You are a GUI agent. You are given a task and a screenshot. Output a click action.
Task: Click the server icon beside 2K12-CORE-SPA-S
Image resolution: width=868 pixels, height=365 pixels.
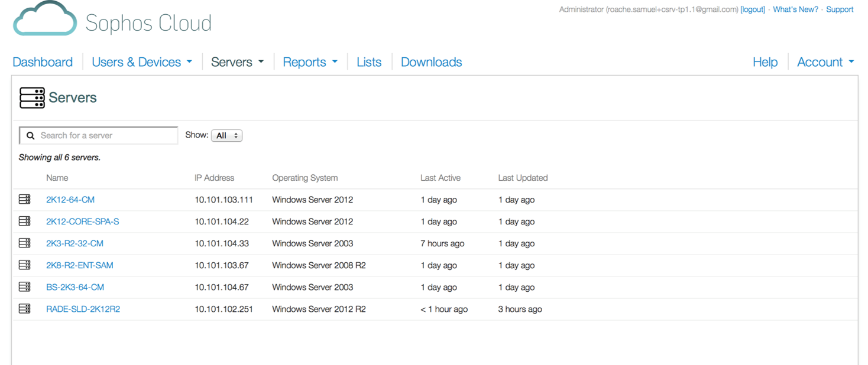click(x=25, y=221)
